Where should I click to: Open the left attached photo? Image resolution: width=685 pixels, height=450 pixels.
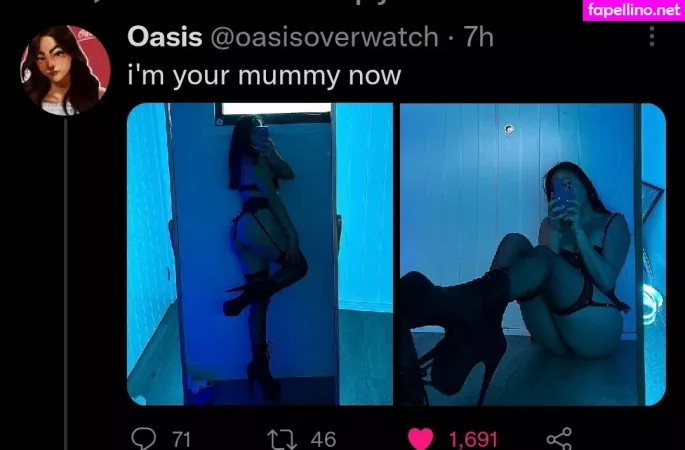click(260, 254)
